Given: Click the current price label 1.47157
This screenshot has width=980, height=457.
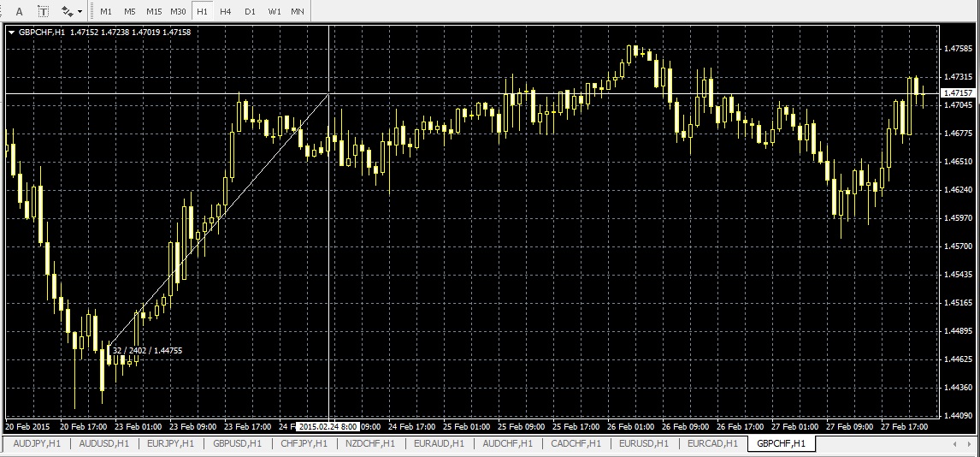Looking at the screenshot, I should click(956, 93).
